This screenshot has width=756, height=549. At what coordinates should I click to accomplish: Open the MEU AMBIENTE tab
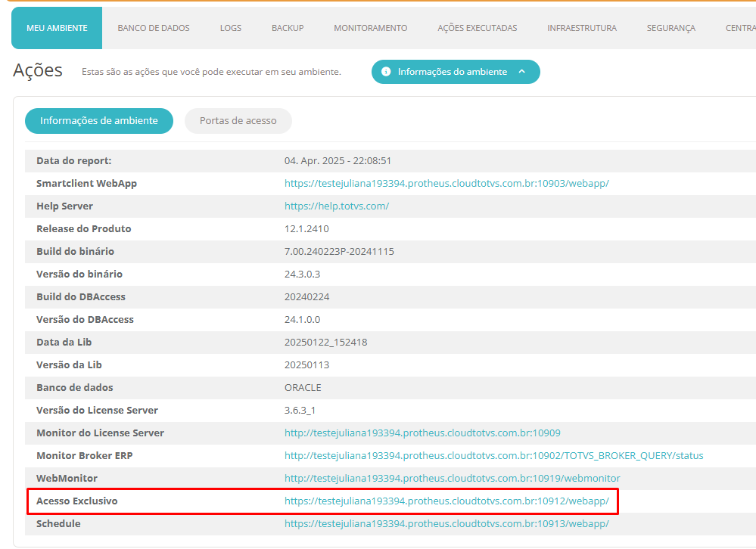pyautogui.click(x=57, y=28)
